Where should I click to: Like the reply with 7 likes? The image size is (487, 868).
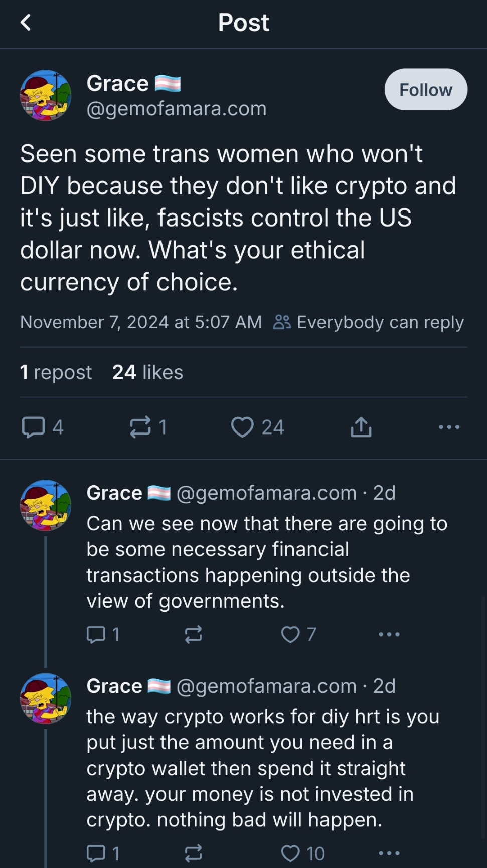290,635
